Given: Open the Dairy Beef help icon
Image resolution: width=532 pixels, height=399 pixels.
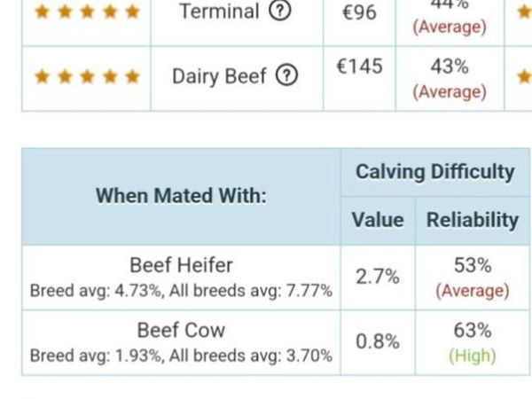Looking at the screenshot, I should 286,75.
